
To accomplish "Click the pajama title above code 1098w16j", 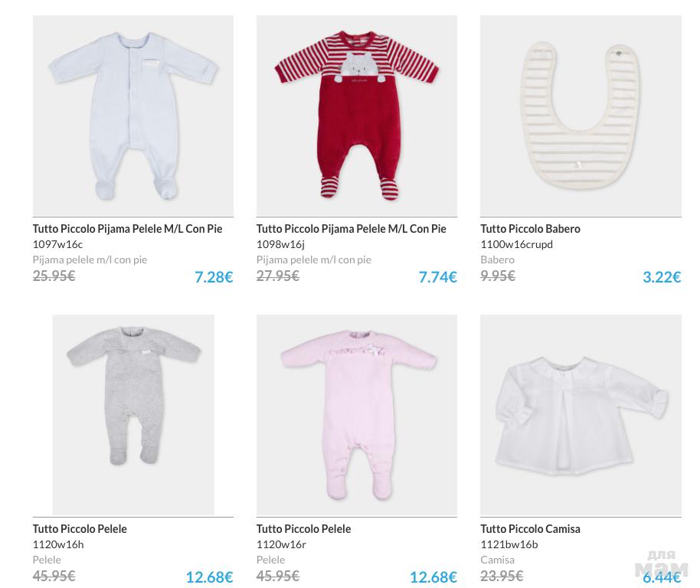I will pyautogui.click(x=351, y=229).
